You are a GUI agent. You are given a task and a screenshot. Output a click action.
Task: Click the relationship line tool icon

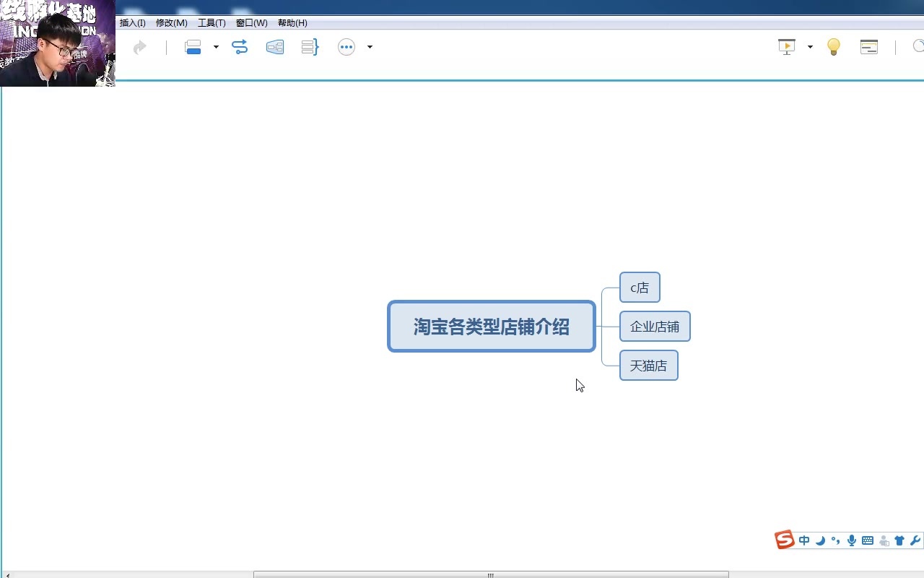coord(240,47)
